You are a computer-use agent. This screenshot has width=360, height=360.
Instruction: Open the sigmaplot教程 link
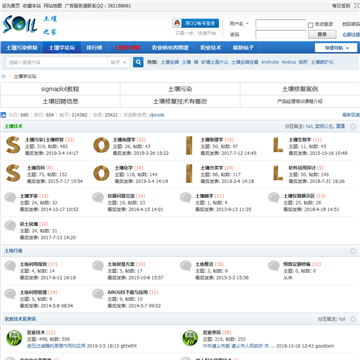tap(60, 89)
